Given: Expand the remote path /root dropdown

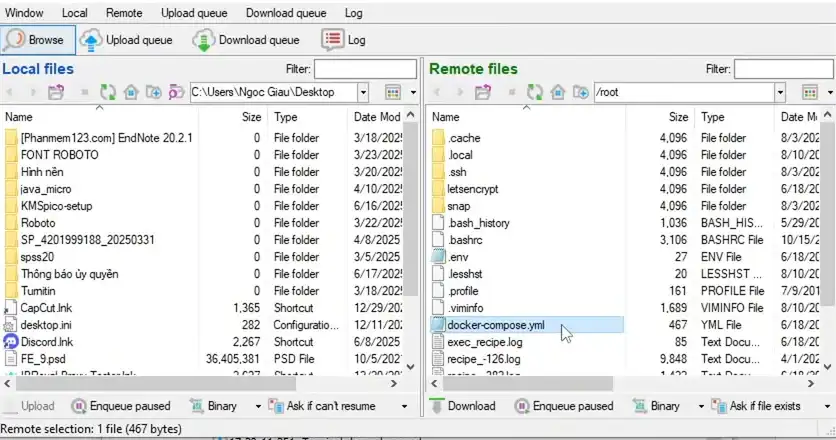Looking at the screenshot, I should point(780,92).
